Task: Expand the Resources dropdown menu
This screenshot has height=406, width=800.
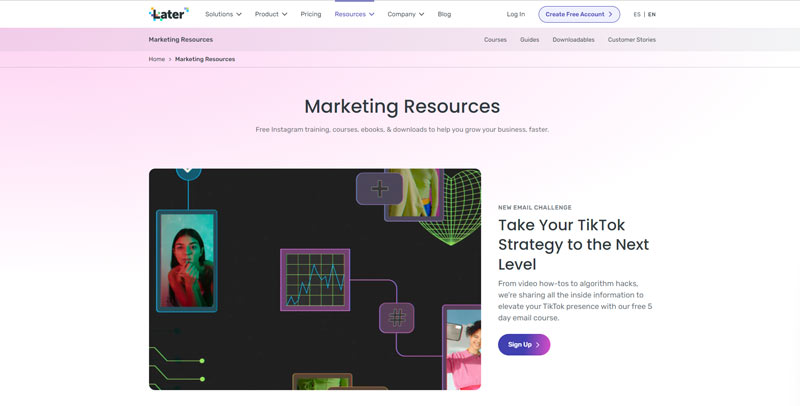Action: pyautogui.click(x=354, y=14)
